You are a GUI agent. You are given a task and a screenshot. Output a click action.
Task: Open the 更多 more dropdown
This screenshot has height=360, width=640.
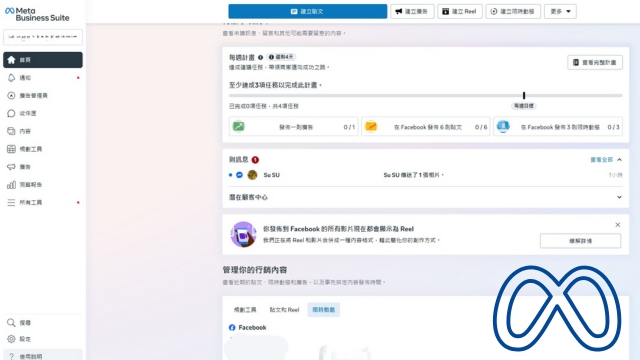560,11
